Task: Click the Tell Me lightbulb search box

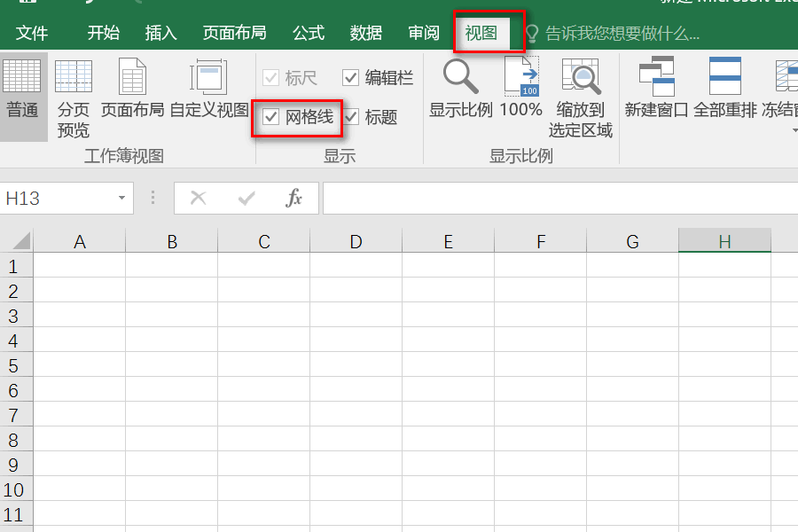Action: pos(614,34)
